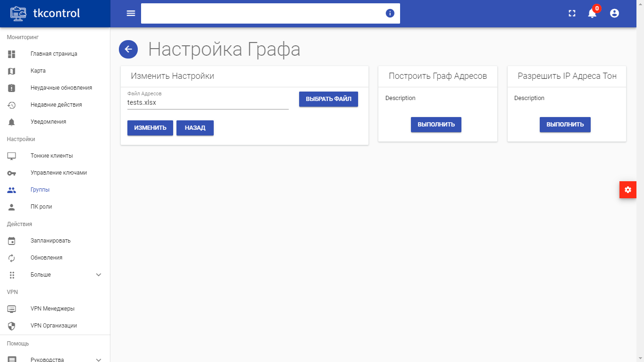Expand the Больше menu chevron
Image resolution: width=644 pixels, height=362 pixels.
(x=99, y=275)
